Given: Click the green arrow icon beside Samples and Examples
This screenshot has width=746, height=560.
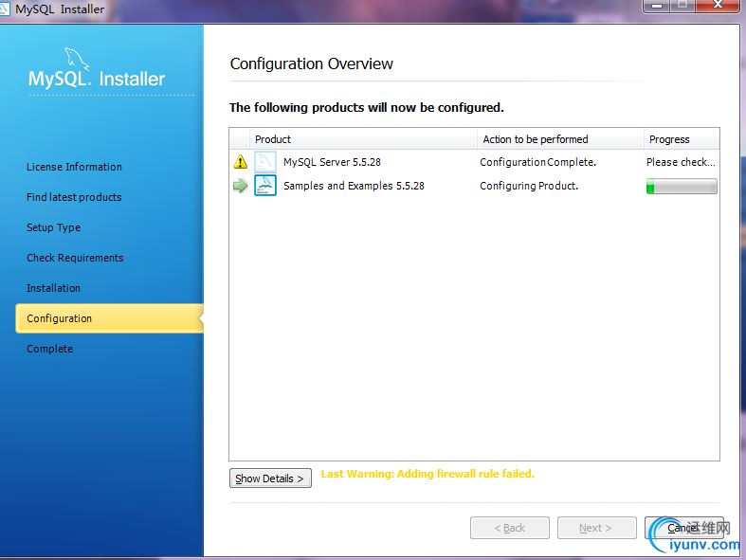Looking at the screenshot, I should (241, 186).
